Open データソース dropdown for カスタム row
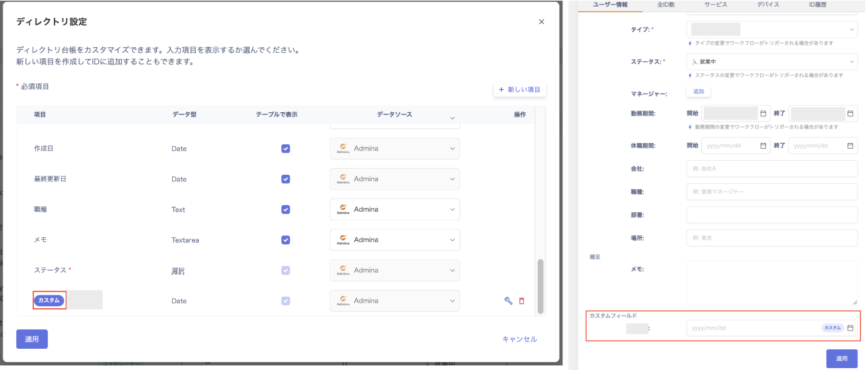 (x=395, y=300)
